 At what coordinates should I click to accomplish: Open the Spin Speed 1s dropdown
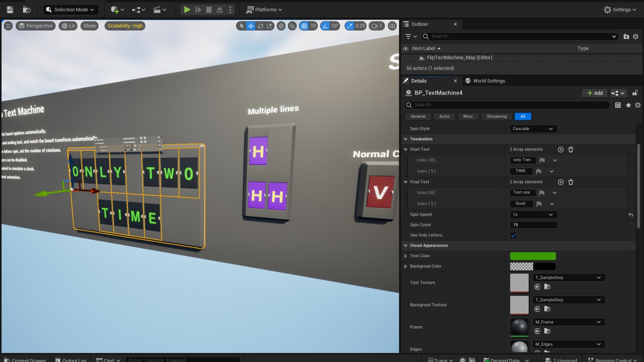point(533,215)
